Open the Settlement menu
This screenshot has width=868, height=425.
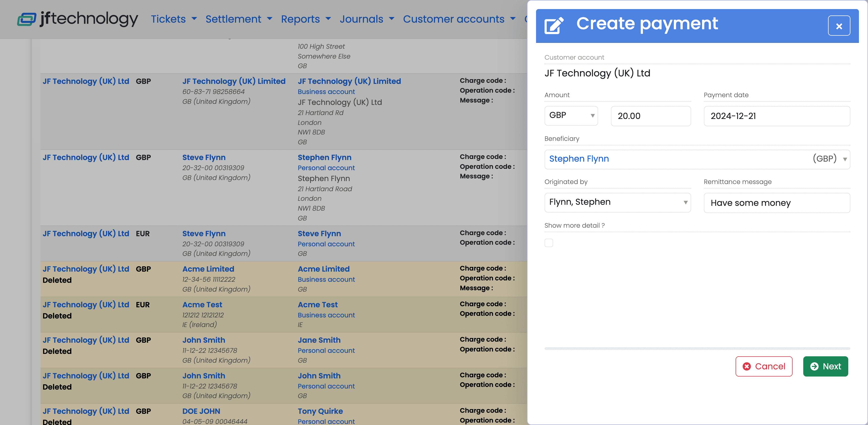click(238, 19)
